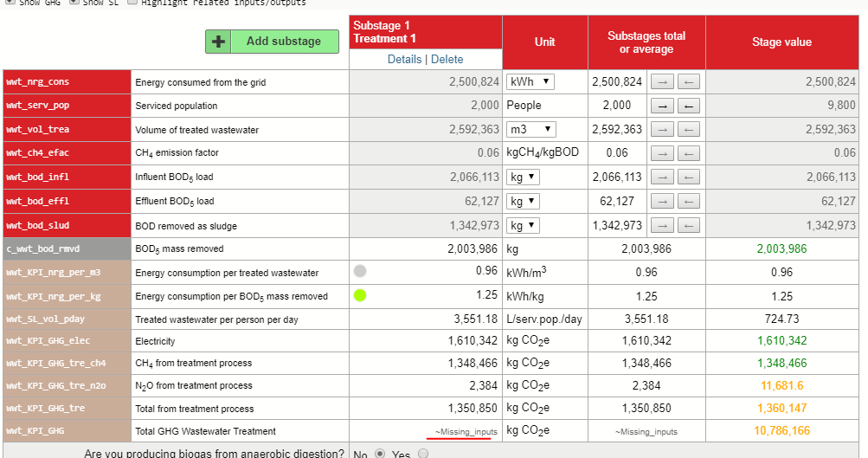
Task: Click left arrow for Influent BOD5 load row
Action: pyautogui.click(x=688, y=177)
